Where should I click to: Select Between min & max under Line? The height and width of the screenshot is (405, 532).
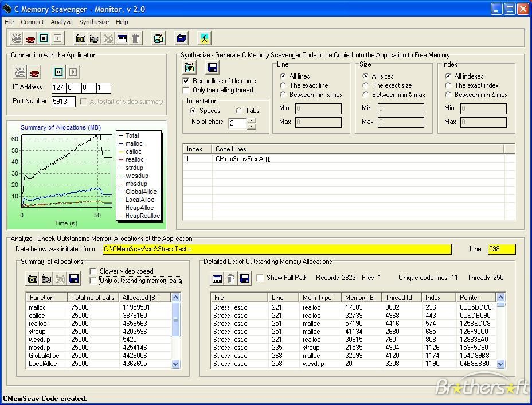(283, 95)
